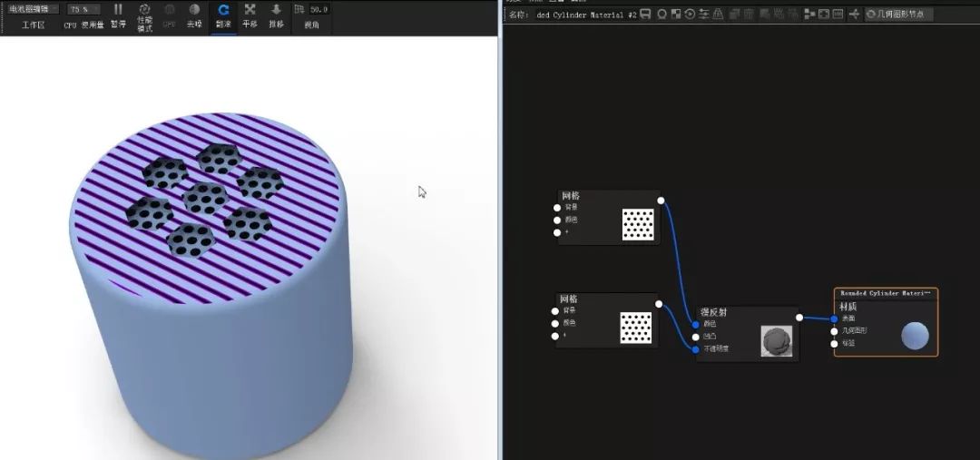Click the 漫反射 node 凹凸 bump input socket
Viewport: 980px width, 460px height.
coord(696,337)
